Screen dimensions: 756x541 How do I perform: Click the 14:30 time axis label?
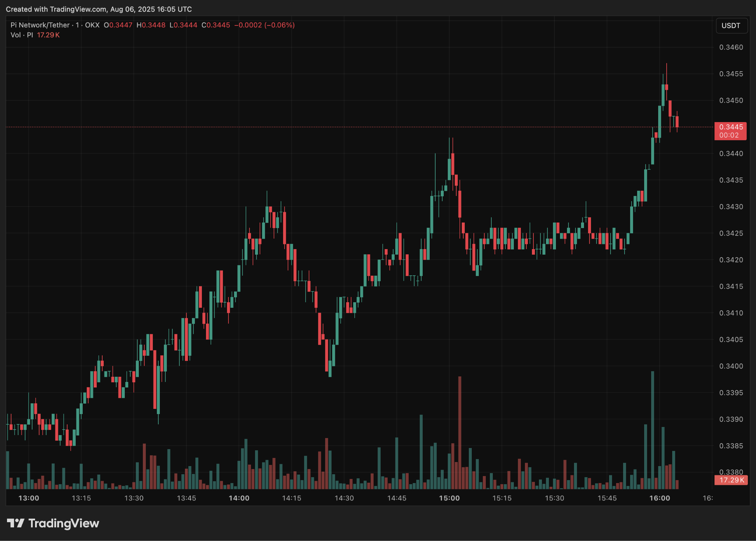pyautogui.click(x=344, y=498)
